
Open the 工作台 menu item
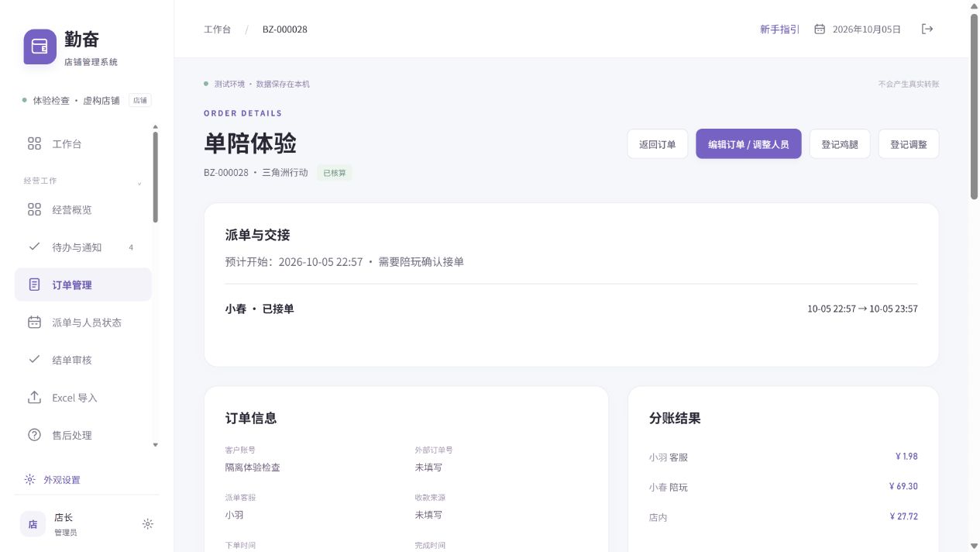pyautogui.click(x=83, y=143)
